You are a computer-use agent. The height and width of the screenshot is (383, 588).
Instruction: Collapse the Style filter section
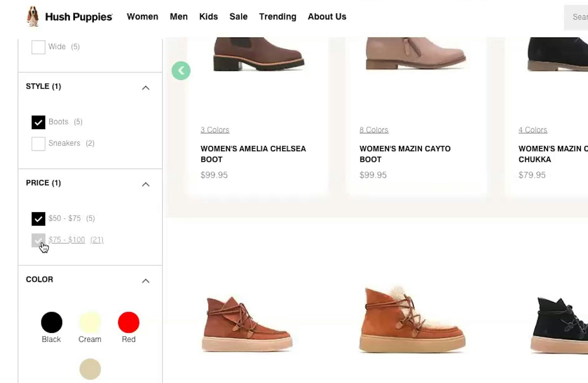(x=146, y=88)
